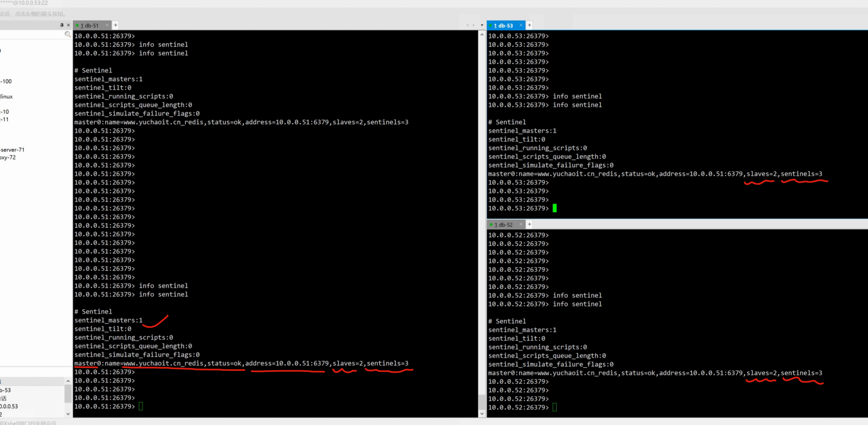Switch to the db-51 tab

[x=89, y=26]
